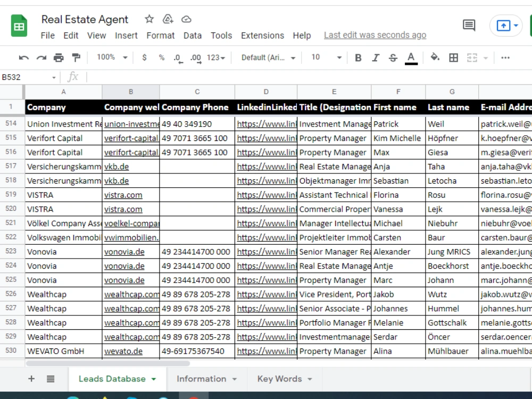
Task: Open the zoom level dropdown
Action: click(111, 57)
